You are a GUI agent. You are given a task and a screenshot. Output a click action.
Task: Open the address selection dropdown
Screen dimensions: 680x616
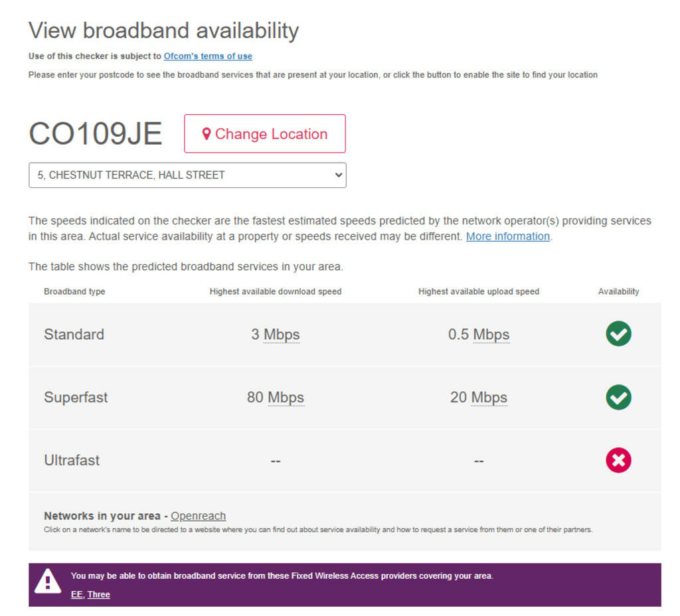tap(187, 175)
